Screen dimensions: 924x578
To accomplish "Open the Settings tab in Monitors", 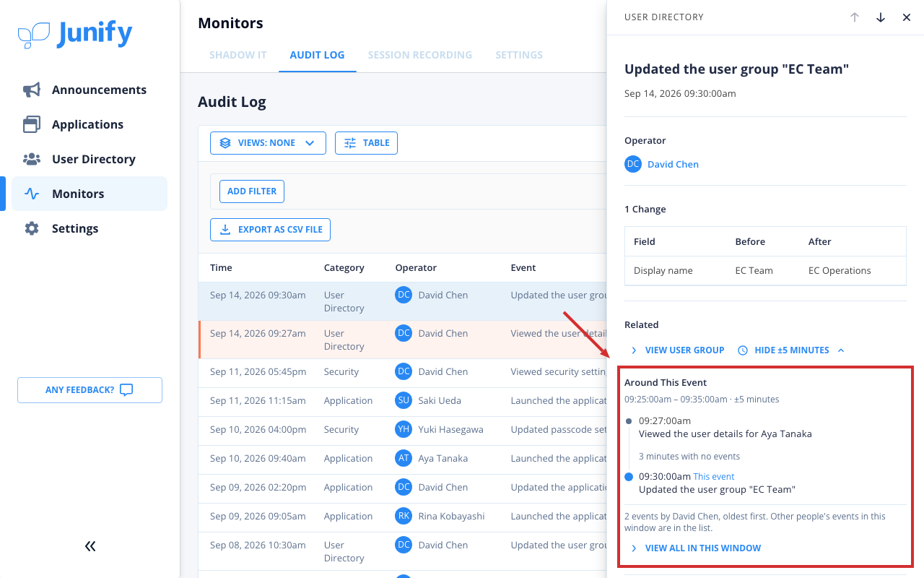I will click(x=519, y=55).
